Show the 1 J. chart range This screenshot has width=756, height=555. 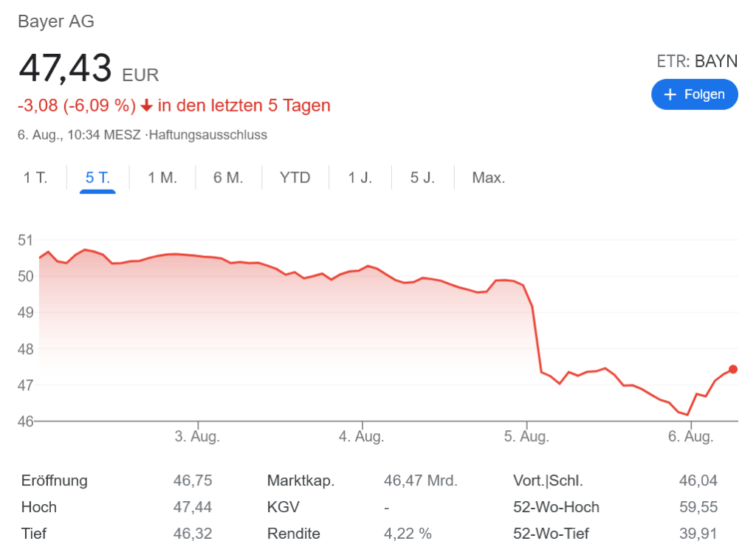point(360,178)
